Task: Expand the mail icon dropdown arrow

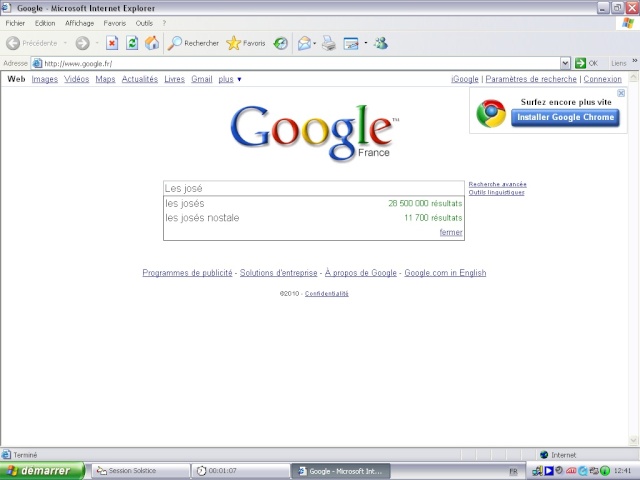Action: coord(315,43)
